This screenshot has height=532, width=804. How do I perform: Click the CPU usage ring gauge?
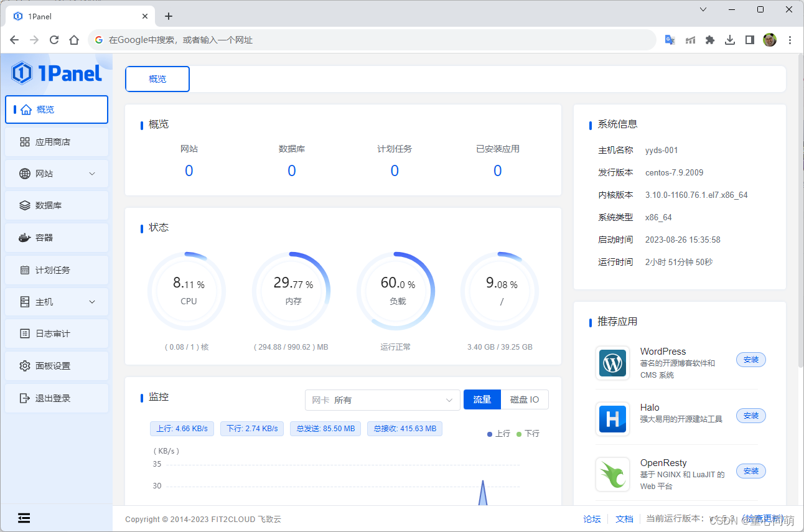[x=186, y=290]
